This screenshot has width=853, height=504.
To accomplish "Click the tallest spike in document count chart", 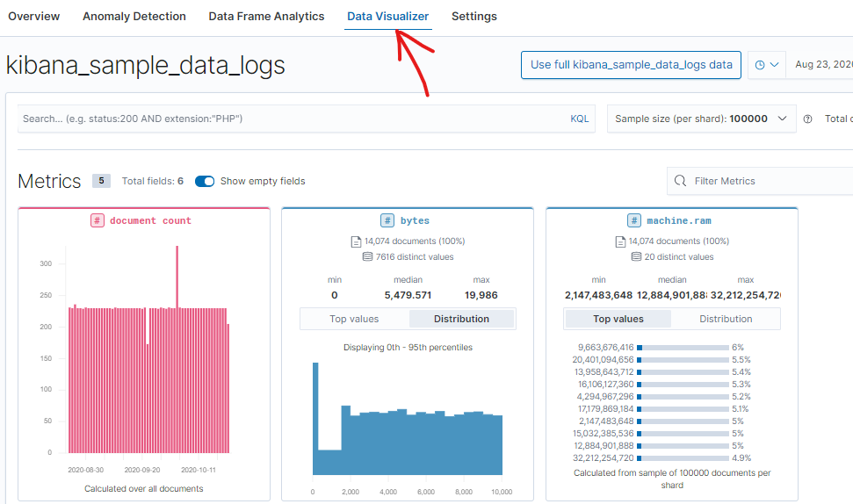I will 177,348.
